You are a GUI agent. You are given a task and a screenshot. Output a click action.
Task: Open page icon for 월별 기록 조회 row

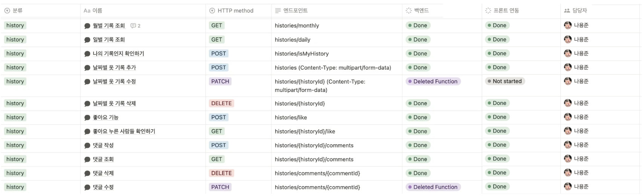click(x=87, y=26)
